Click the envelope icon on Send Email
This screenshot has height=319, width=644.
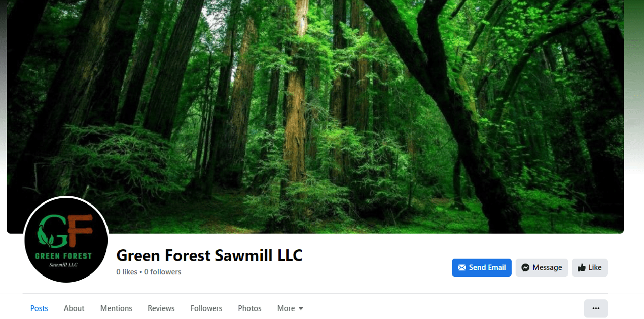click(x=462, y=267)
